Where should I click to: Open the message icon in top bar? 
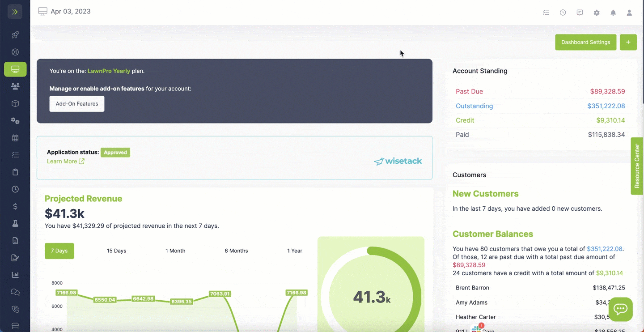pyautogui.click(x=580, y=13)
